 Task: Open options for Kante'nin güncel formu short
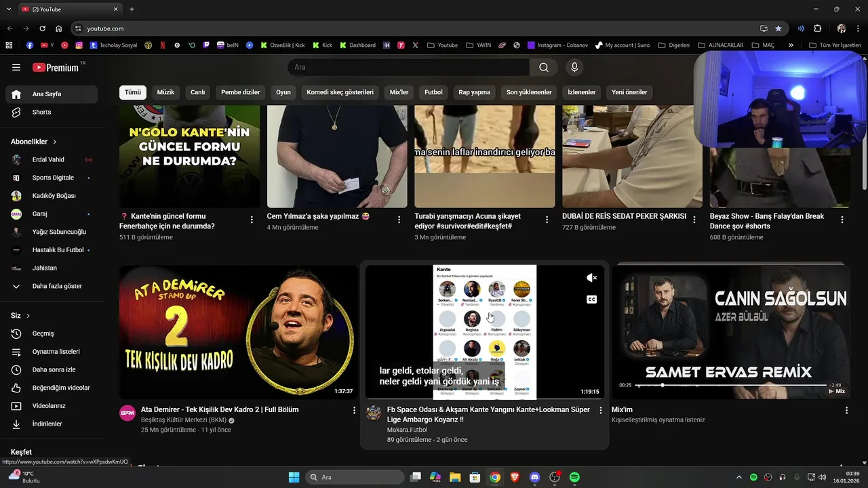[252, 220]
